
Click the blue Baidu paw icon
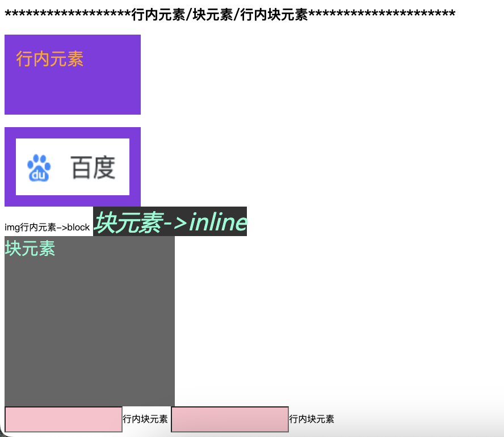tap(39, 168)
